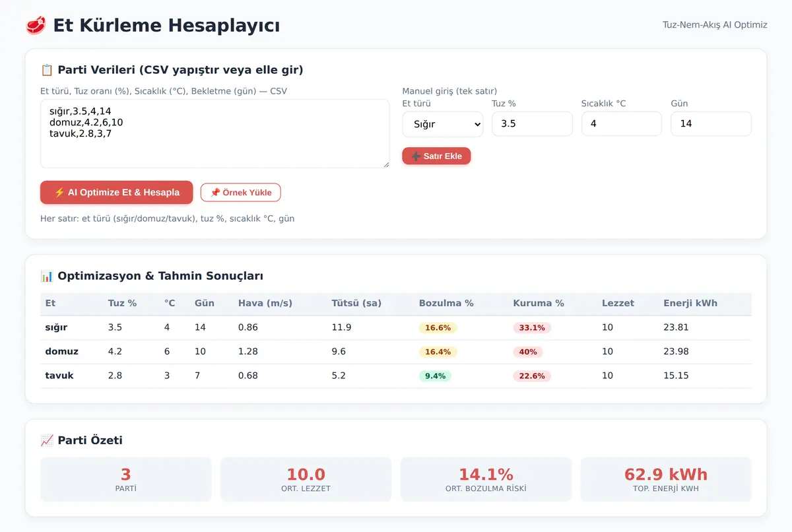Focus the CSV data textarea
Viewport: 792px width, 532px height.
[215, 134]
